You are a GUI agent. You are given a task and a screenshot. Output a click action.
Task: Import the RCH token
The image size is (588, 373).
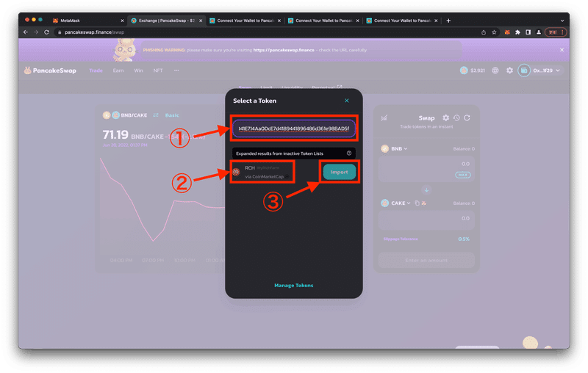pyautogui.click(x=339, y=172)
